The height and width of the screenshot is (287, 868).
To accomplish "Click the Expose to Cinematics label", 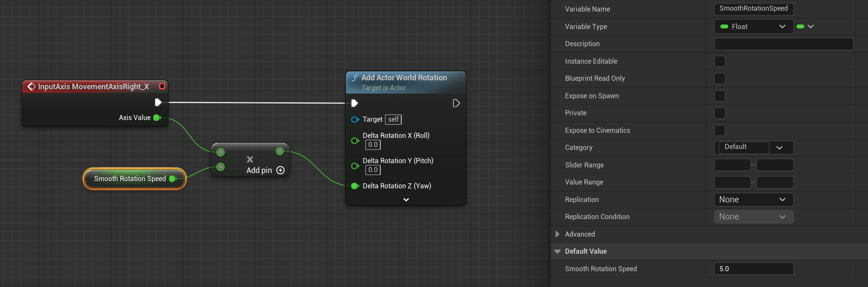I will coord(598,130).
